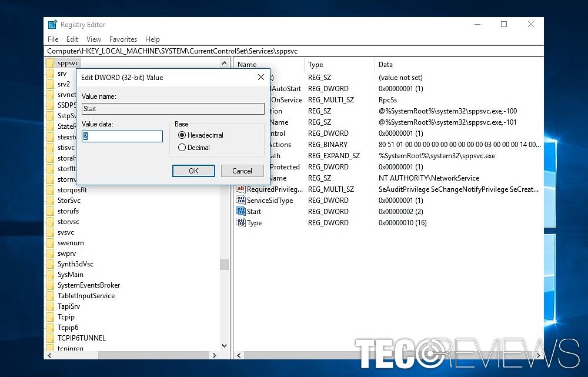The image size is (588, 377).
Task: Click the folder icon of the srv2 key
Action: [50, 84]
